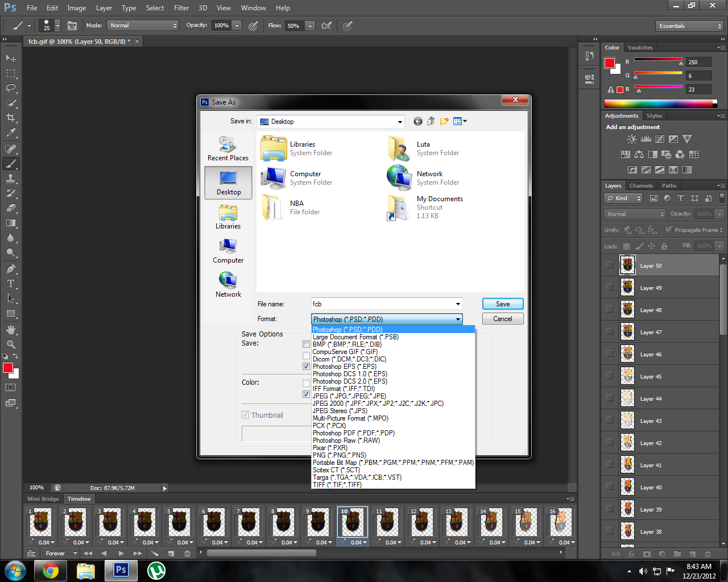Toggle the Propagate Frame 1 checkbox
The image size is (728, 582).
[x=668, y=230]
